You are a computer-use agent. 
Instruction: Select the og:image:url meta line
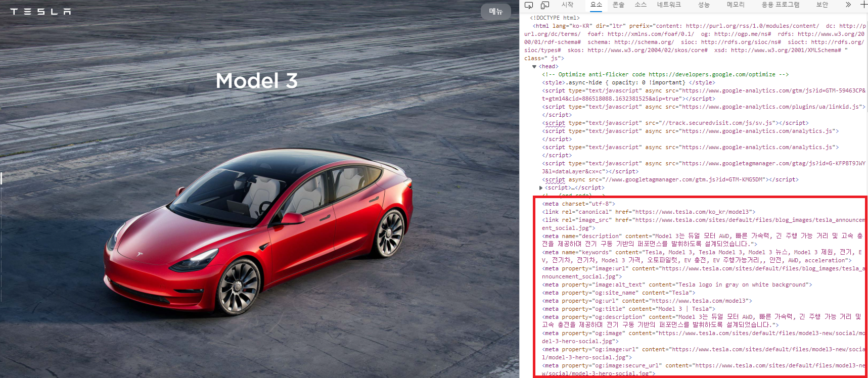point(703,353)
